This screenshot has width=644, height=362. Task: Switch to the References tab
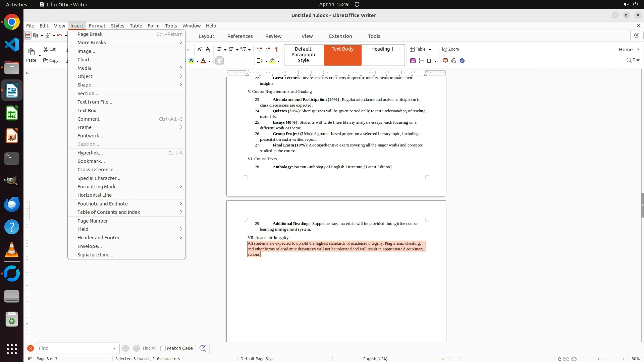[x=240, y=36]
